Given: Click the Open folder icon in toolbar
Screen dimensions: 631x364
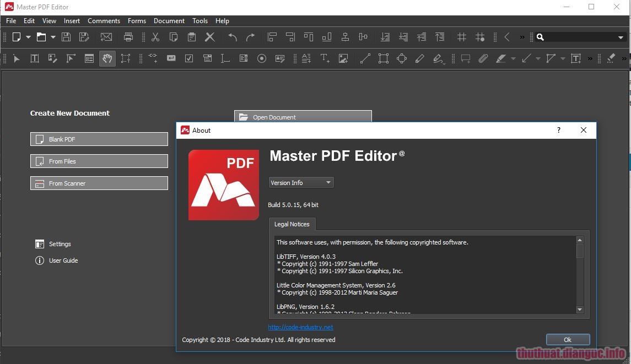Looking at the screenshot, I should [41, 37].
